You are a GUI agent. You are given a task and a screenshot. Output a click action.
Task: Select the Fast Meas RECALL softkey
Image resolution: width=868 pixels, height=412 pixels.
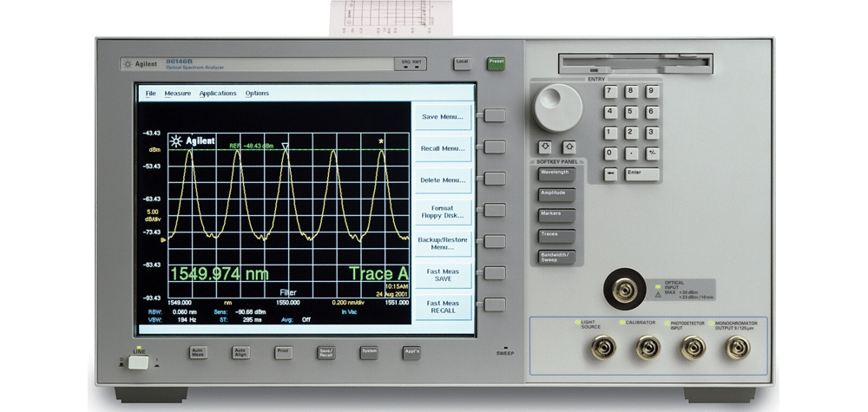click(443, 306)
